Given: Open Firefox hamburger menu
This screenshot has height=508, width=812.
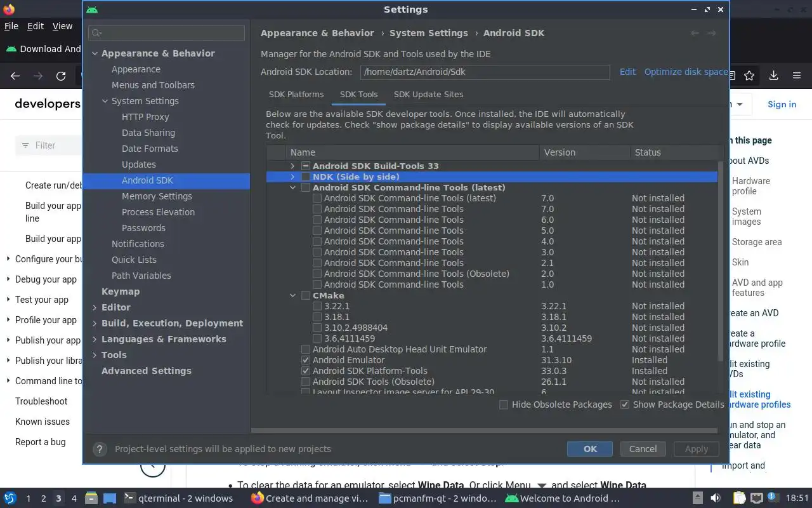Looking at the screenshot, I should tap(797, 76).
